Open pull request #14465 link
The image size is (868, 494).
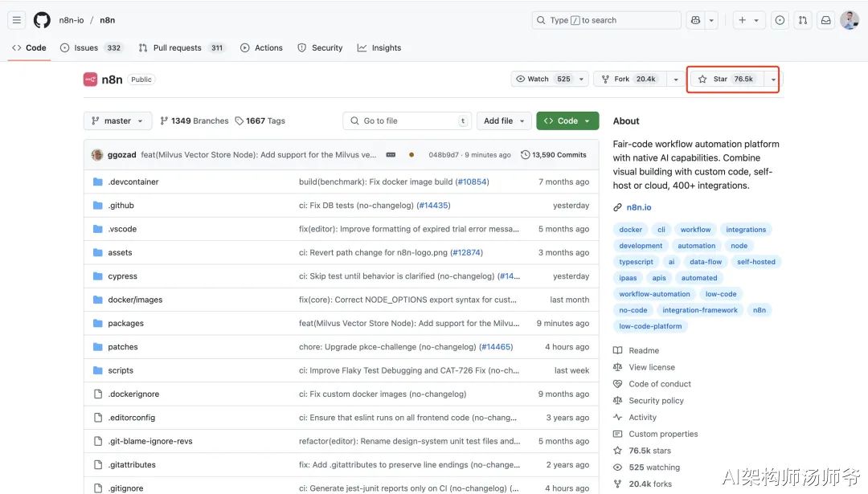(496, 347)
